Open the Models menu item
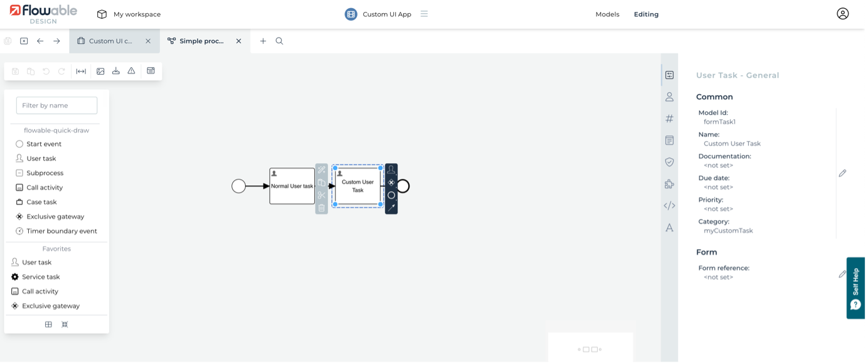Image resolution: width=868 pixels, height=364 pixels. click(607, 14)
